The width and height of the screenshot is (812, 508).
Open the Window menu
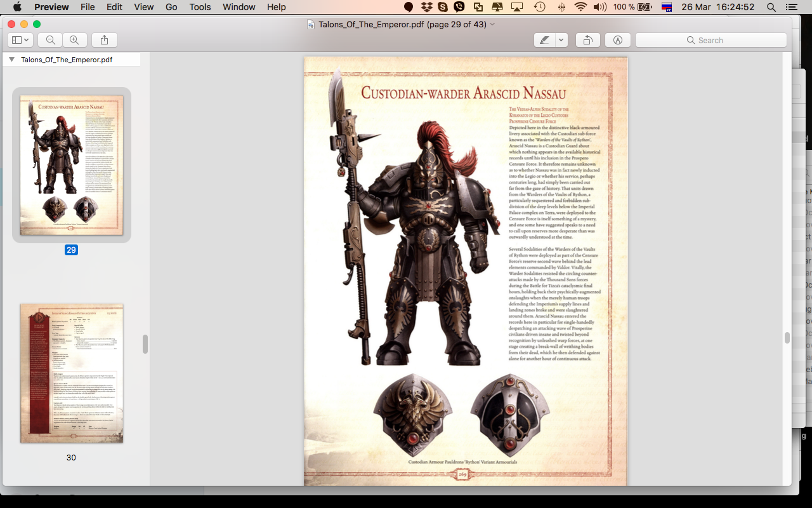[239, 7]
